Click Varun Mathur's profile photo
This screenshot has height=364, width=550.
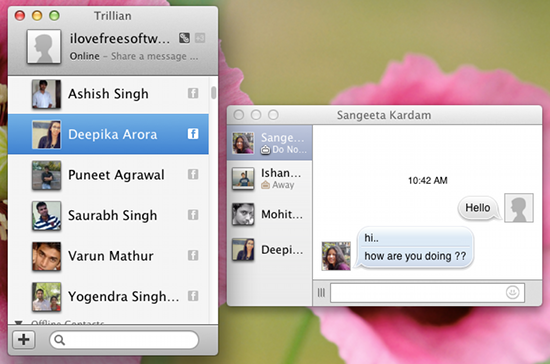(x=46, y=256)
